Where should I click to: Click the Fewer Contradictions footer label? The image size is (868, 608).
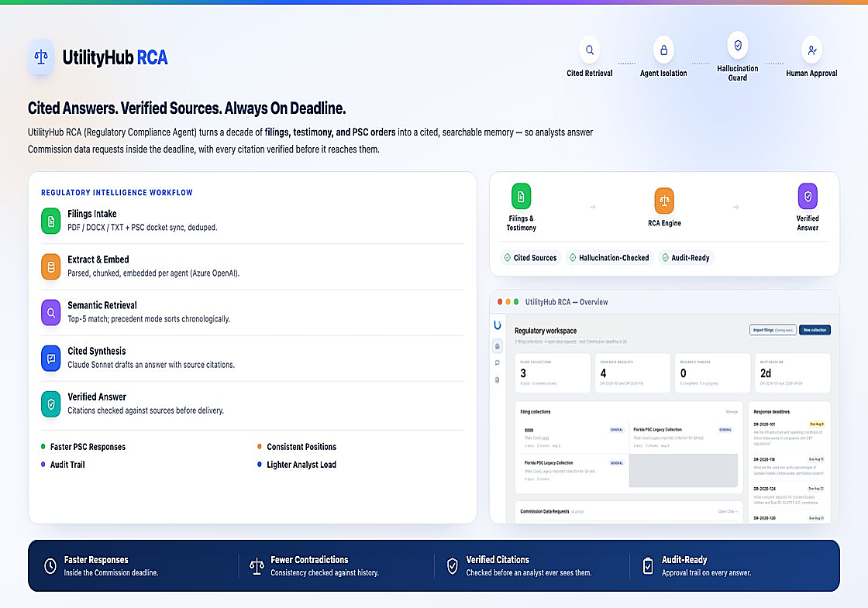tap(309, 560)
